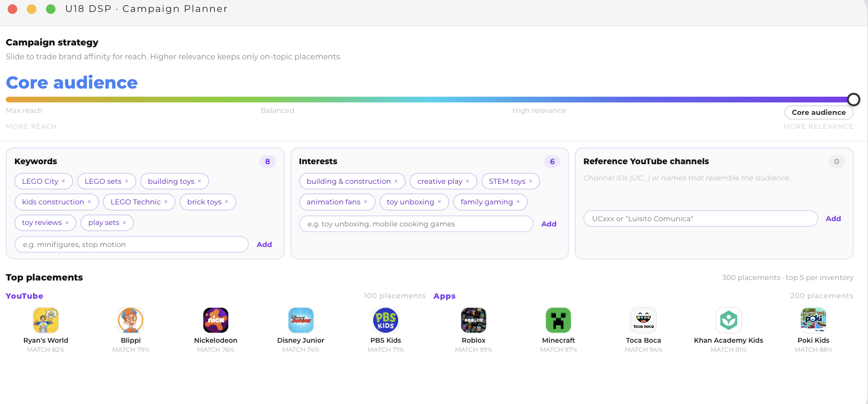This screenshot has height=404, width=868.
Task: Delete the animation fans interest
Action: click(366, 202)
